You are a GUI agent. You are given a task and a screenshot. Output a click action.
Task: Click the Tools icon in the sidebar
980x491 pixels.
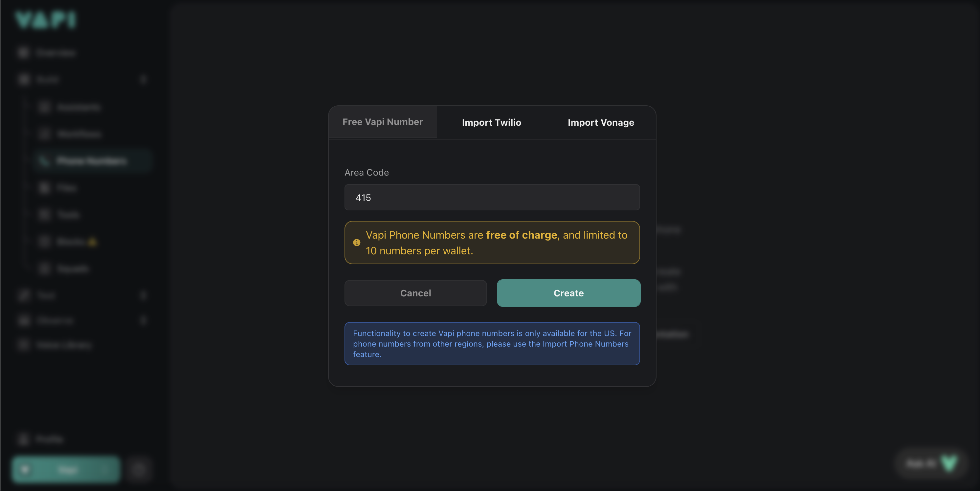point(45,215)
